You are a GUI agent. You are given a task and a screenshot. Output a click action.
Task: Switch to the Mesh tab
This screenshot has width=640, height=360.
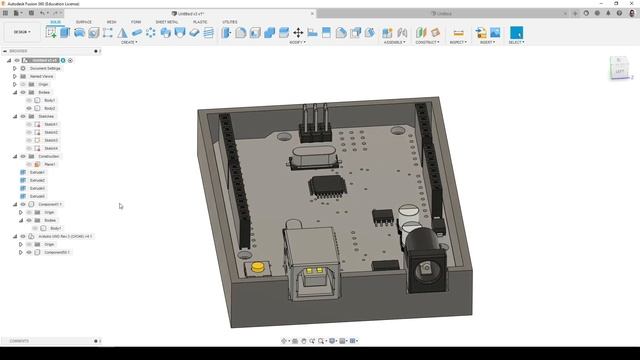click(x=111, y=22)
